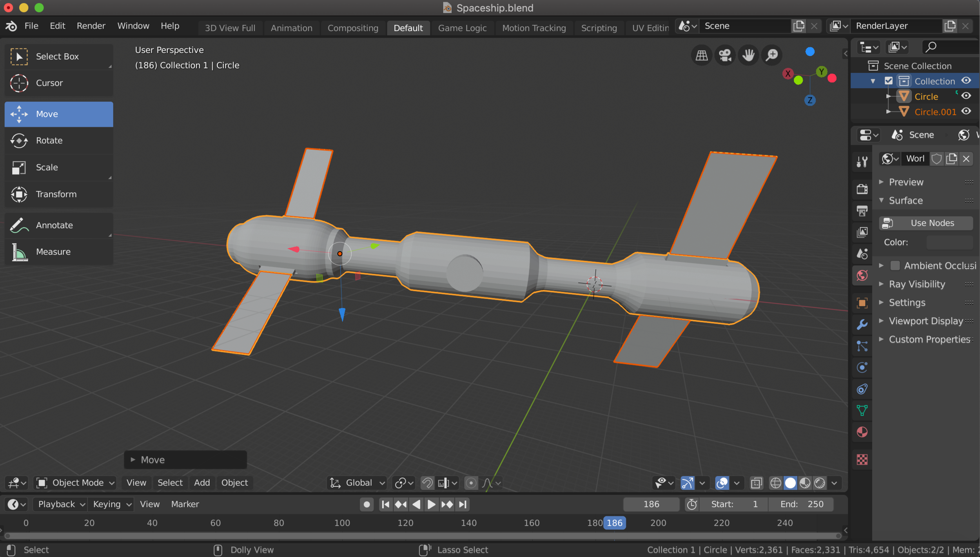Select the Move tool in toolbar

click(59, 114)
